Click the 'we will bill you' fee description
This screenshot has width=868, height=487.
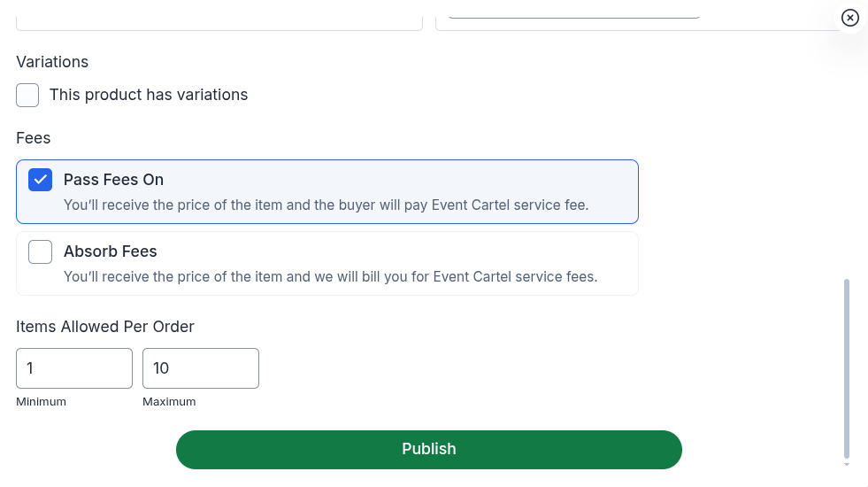pyautogui.click(x=331, y=276)
